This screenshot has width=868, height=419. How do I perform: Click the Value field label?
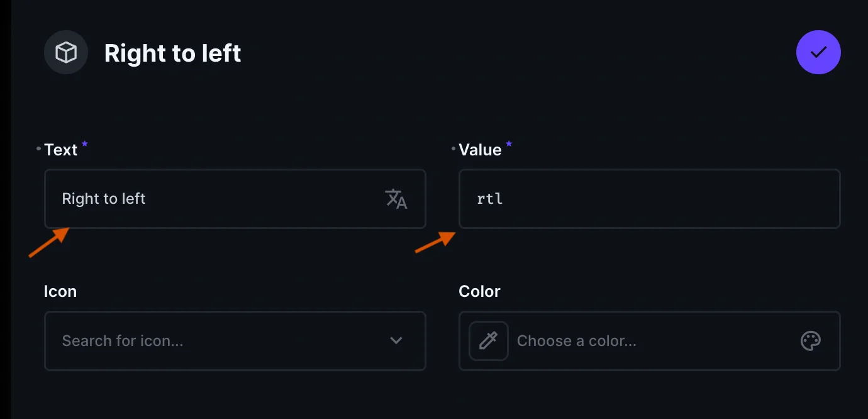point(480,150)
